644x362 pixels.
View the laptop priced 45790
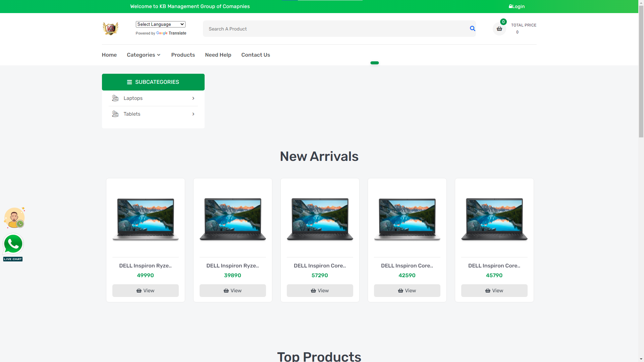[494, 291]
